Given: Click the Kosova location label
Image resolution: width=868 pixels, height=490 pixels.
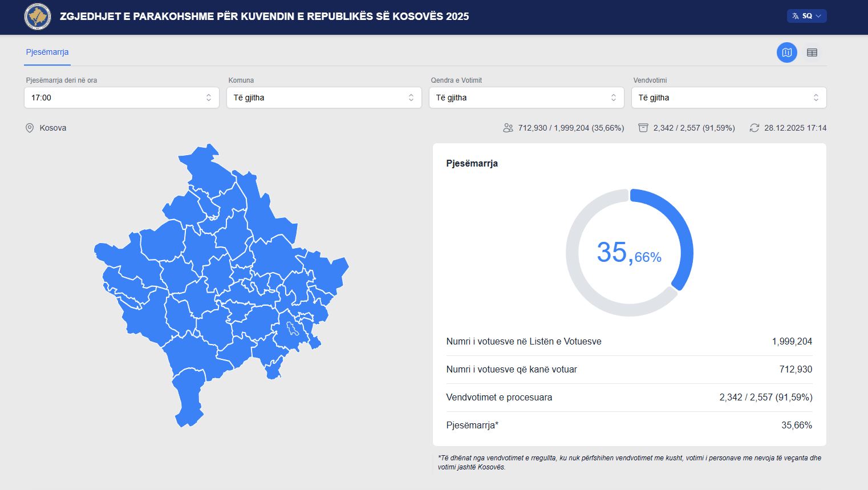Looking at the screenshot, I should (x=53, y=128).
